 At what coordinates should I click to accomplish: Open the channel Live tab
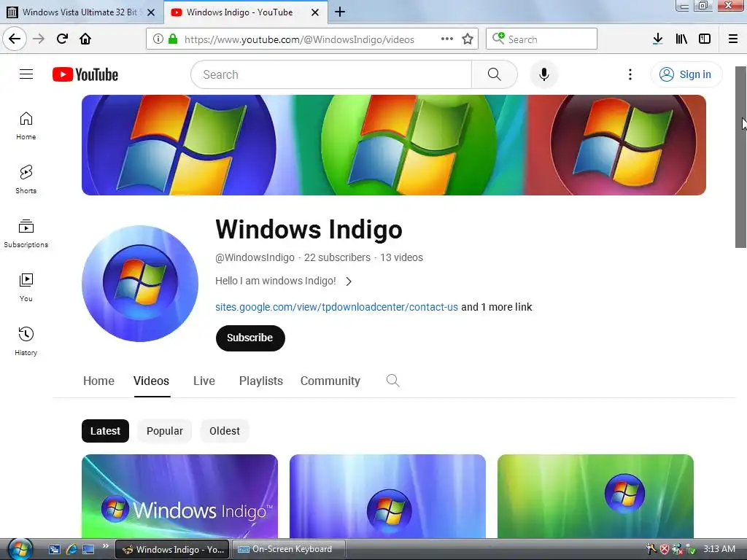click(x=204, y=381)
